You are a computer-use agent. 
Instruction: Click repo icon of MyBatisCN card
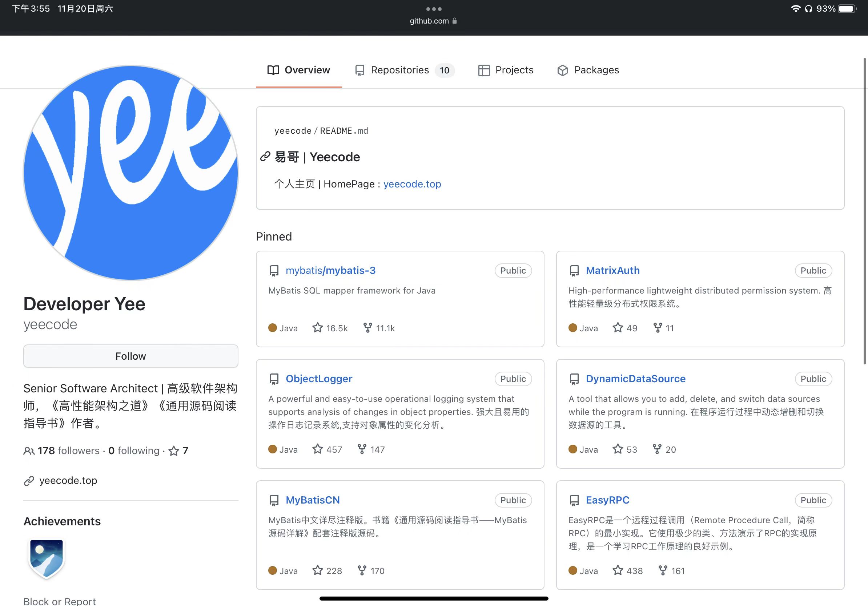tap(274, 500)
